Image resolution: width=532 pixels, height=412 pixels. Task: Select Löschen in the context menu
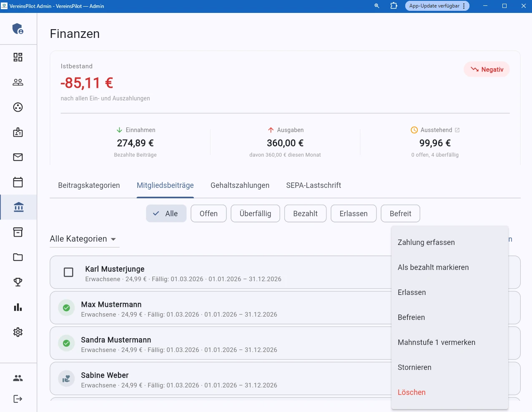pos(412,392)
